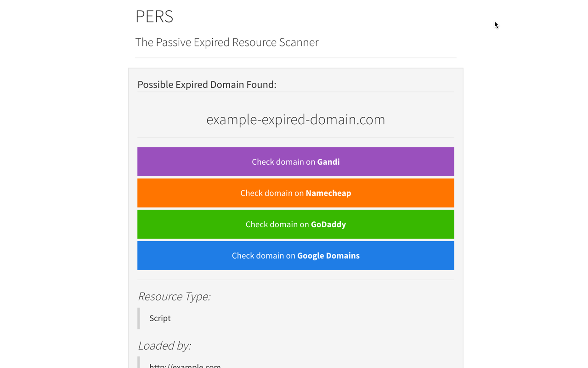The height and width of the screenshot is (368, 588).
Task: Click the bold words Google Domains in its button
Action: point(328,255)
